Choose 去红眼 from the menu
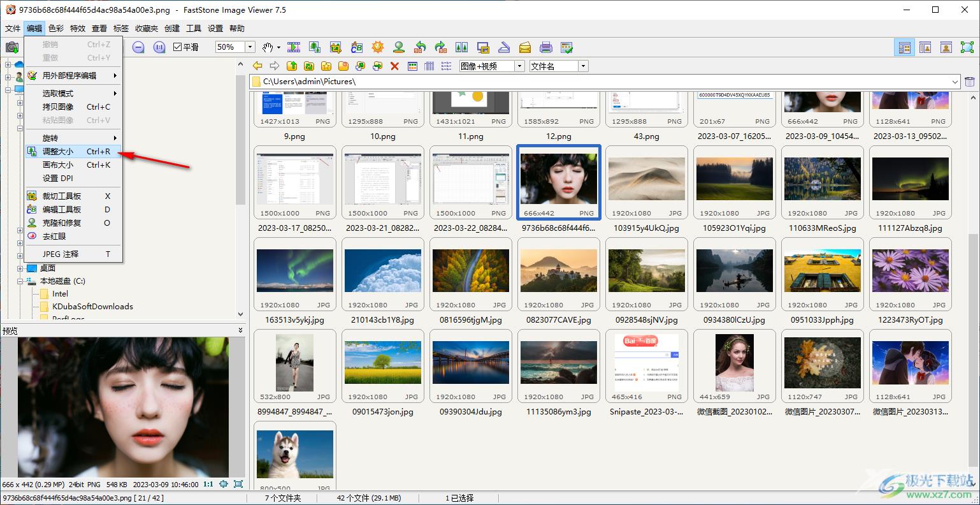 73,237
